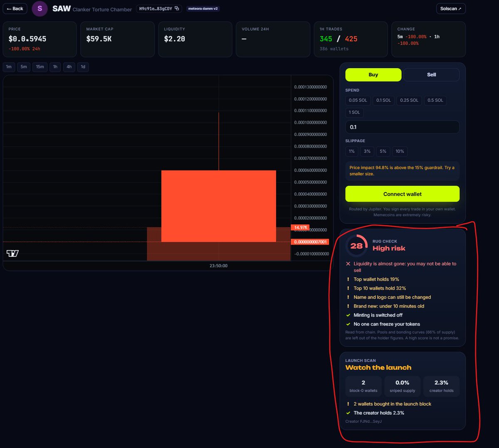Image resolution: width=499 pixels, height=448 pixels.
Task: Set slippage to 3%
Action: (x=367, y=151)
